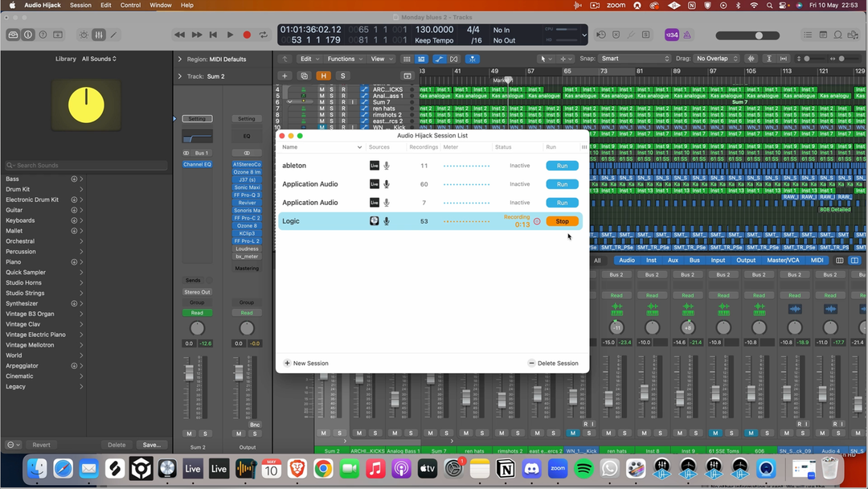
Task: Open the Snap mode dropdown set to Smart
Action: click(x=635, y=59)
